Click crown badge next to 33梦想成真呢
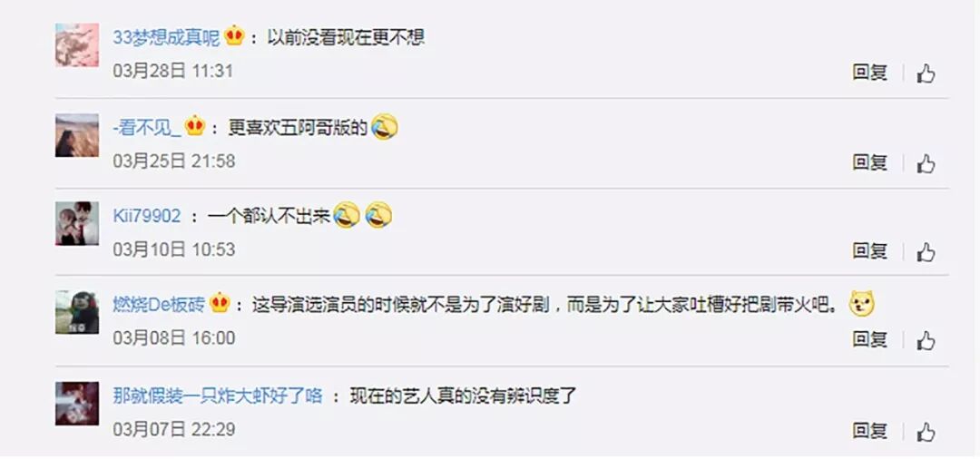Viewport: 980px width, 459px height. coord(234,36)
